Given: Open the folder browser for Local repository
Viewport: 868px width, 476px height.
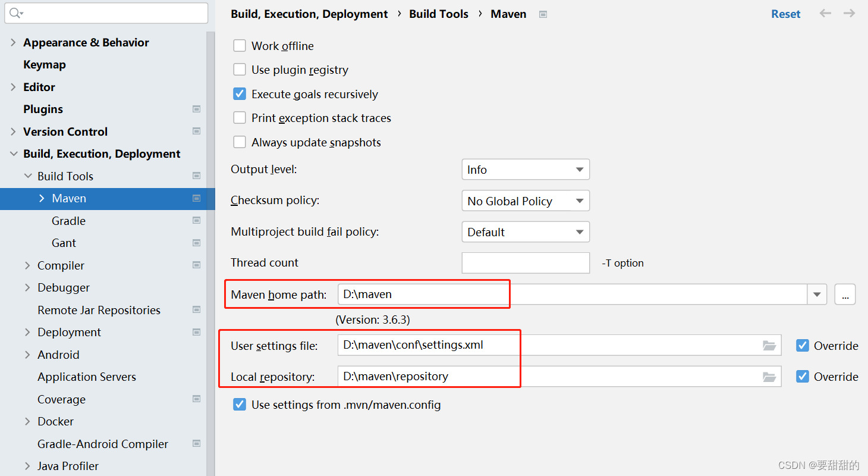Looking at the screenshot, I should [769, 376].
